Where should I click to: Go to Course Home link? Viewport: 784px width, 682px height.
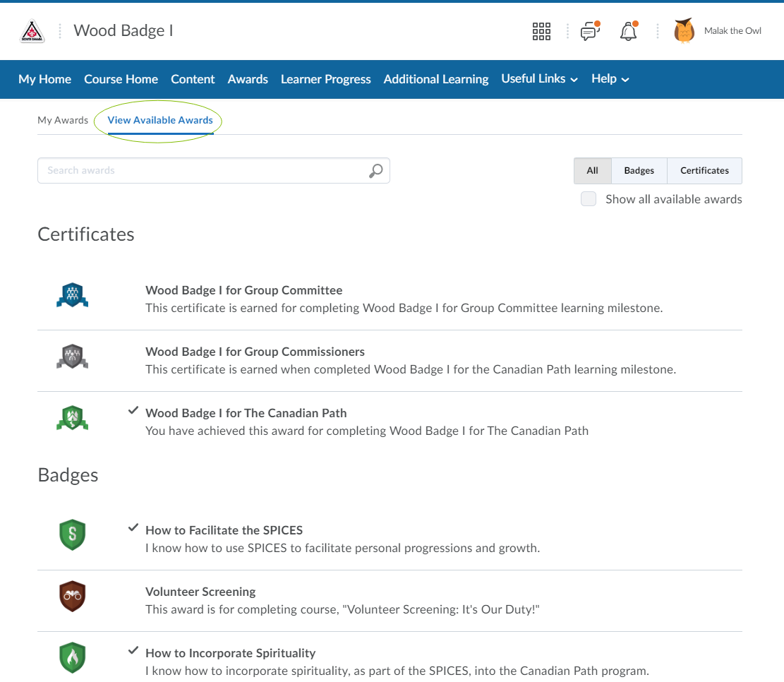(121, 79)
